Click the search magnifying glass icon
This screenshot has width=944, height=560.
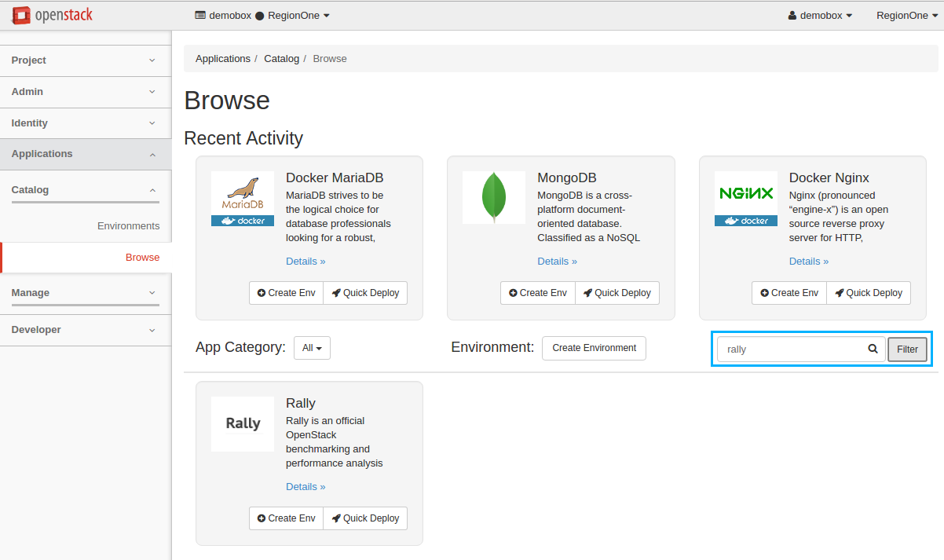coord(872,349)
